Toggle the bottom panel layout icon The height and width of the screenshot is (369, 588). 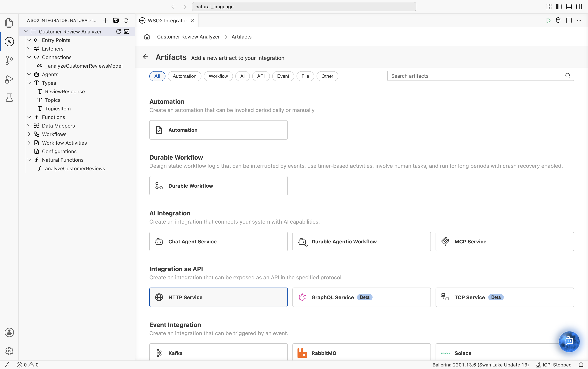coord(569,7)
